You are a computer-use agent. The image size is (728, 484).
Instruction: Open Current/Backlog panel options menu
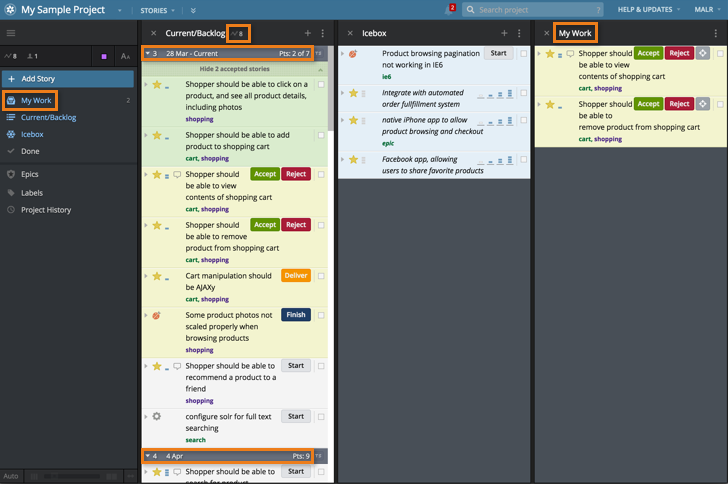[x=323, y=33]
